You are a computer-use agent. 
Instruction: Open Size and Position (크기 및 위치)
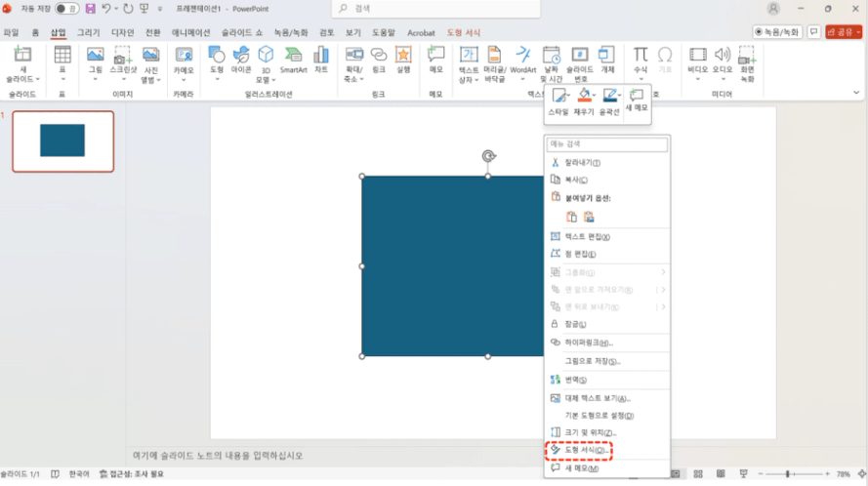point(607,432)
